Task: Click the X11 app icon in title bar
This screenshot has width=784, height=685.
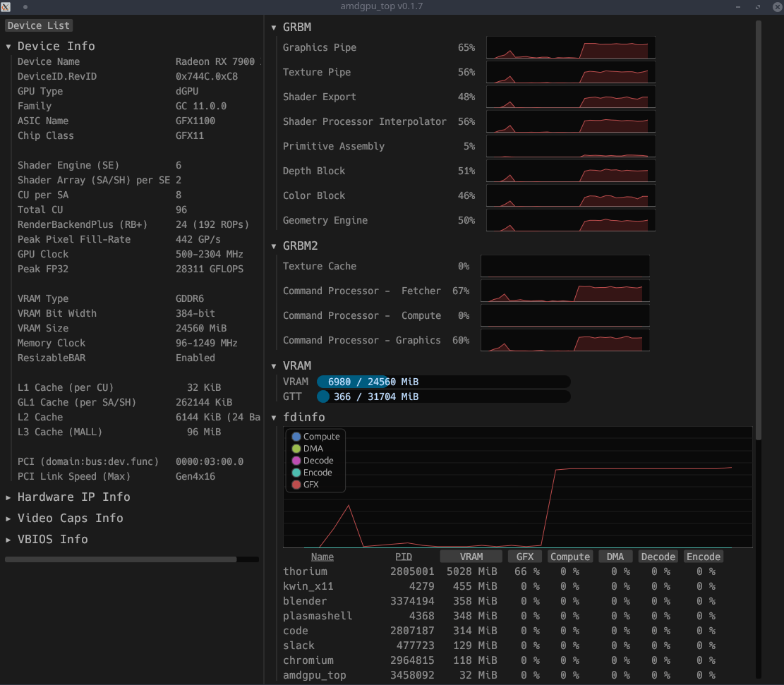Action: [x=6, y=6]
